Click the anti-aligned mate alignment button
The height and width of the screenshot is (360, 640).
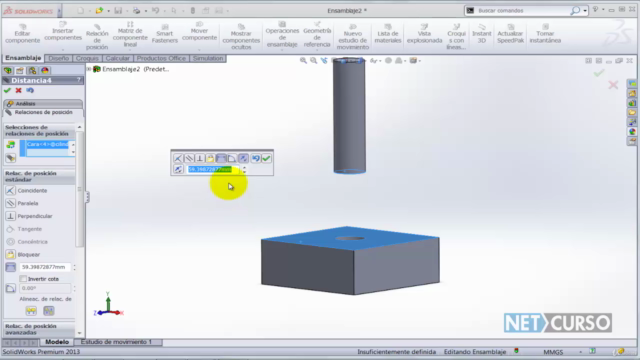[x=49, y=311]
